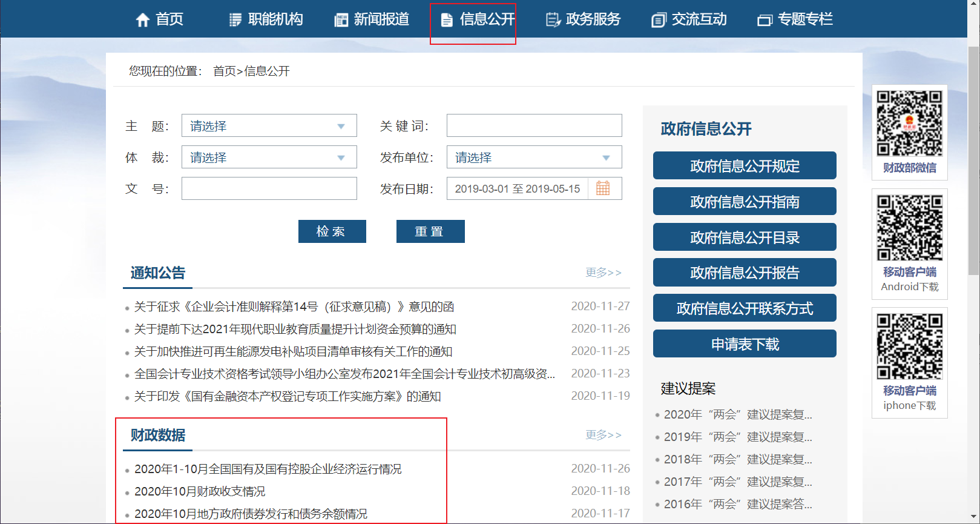The image size is (980, 524).
Task: Open 2016年“两会”建议提案 link
Action: (x=738, y=504)
